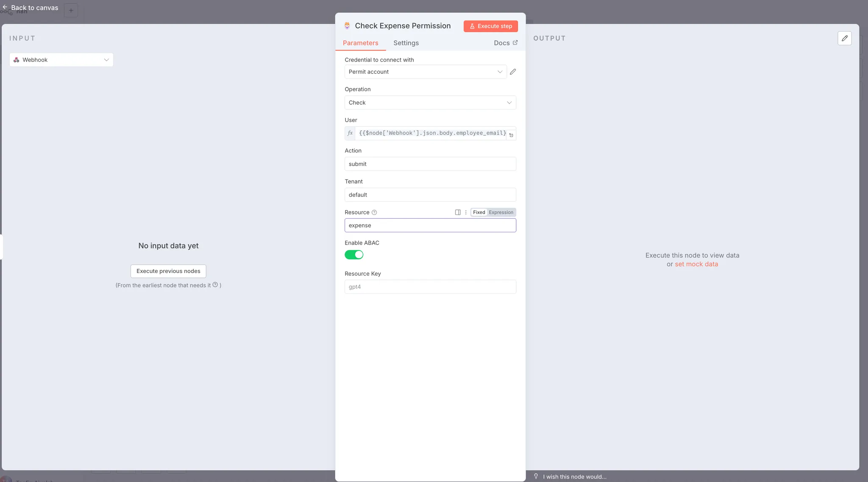Switch Resource to Expression mode
Image resolution: width=868 pixels, height=482 pixels.
tap(501, 212)
